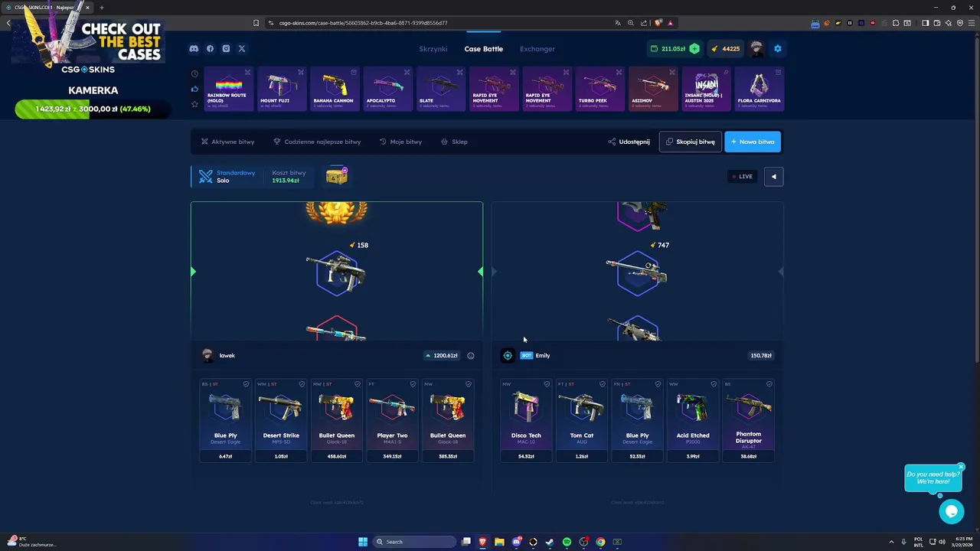
Task: Click the bookmark icon left of URL
Action: tap(256, 23)
